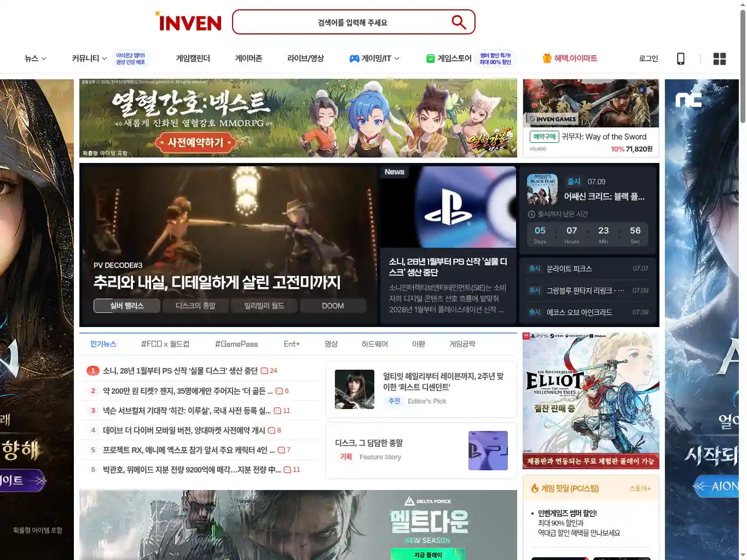Open the '디스크, 그 담담한 종말' feature story
The image size is (747, 560).
(369, 443)
